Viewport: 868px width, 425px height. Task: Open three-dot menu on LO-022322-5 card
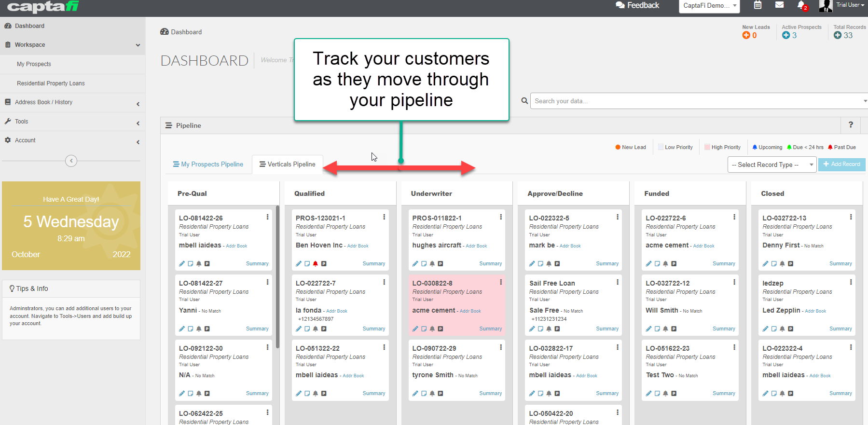coord(617,217)
